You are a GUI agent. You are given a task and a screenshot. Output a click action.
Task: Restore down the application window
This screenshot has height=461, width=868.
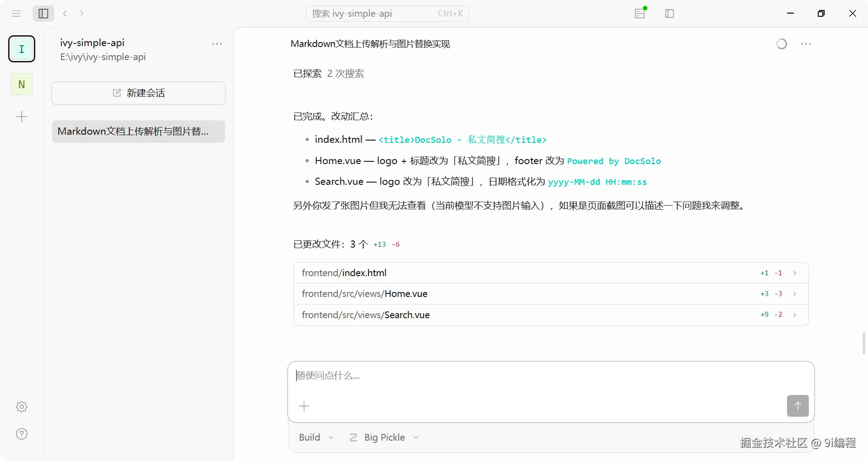[821, 14]
